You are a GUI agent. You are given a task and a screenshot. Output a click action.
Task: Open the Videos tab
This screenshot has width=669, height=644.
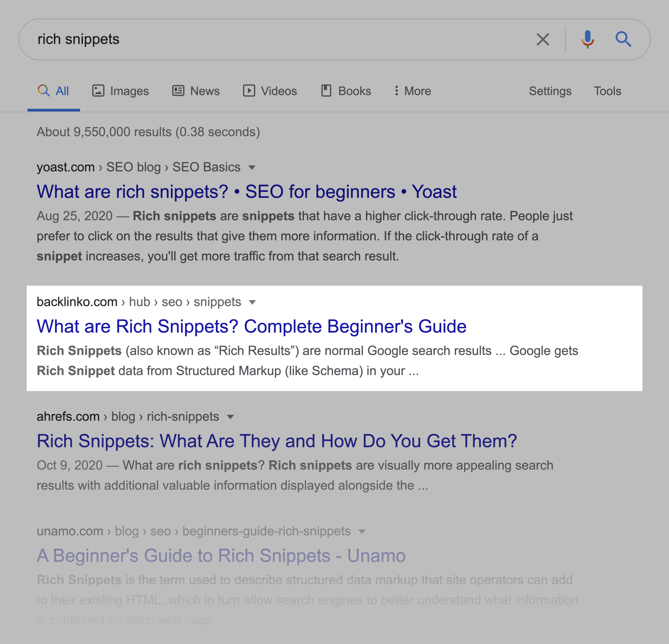pos(270,91)
